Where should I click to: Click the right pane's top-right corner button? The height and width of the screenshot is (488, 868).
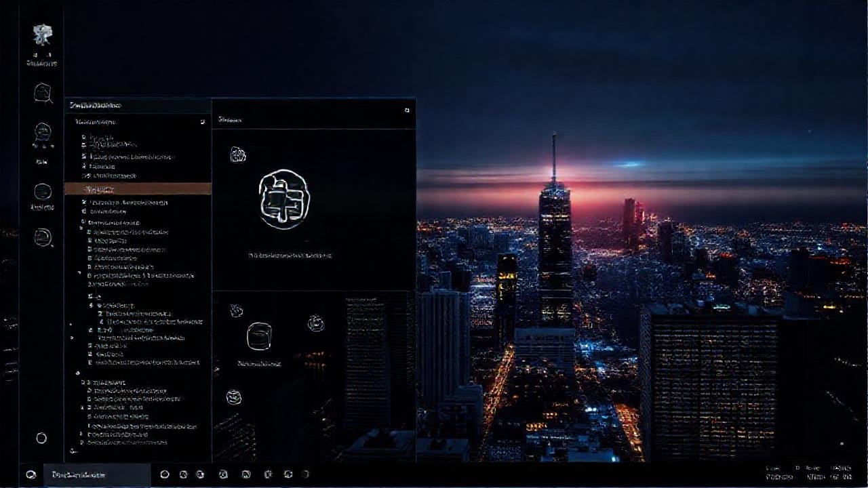click(407, 110)
